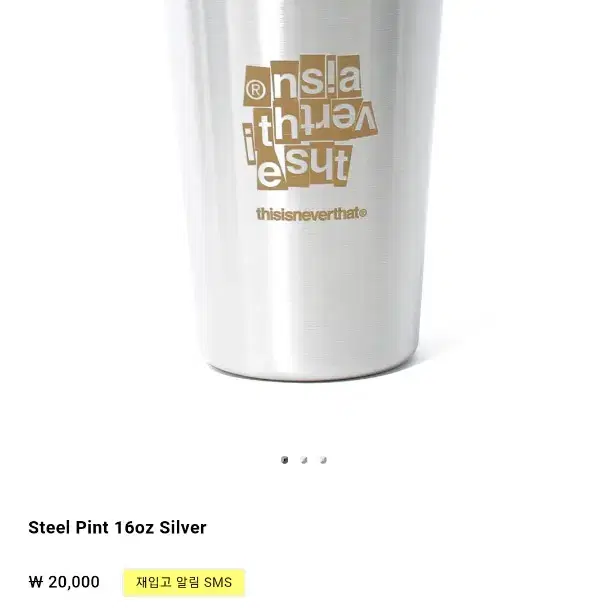Tap the gold collage logo on the cup
The width and height of the screenshot is (608, 608).
click(309, 122)
